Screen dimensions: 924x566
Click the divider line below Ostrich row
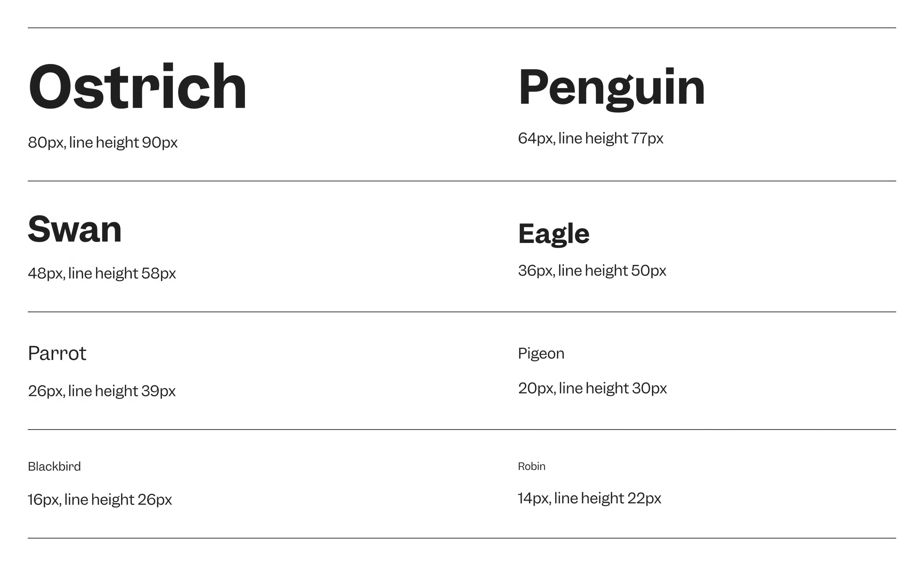coord(462,181)
